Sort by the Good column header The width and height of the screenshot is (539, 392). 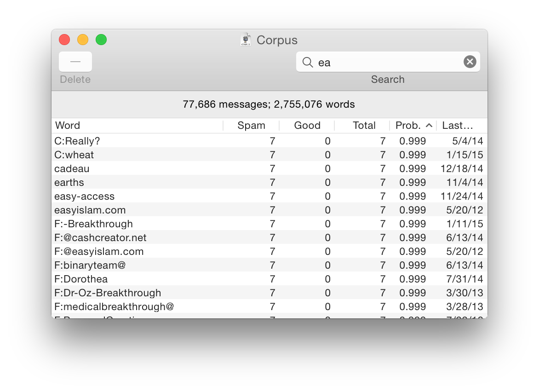point(307,126)
